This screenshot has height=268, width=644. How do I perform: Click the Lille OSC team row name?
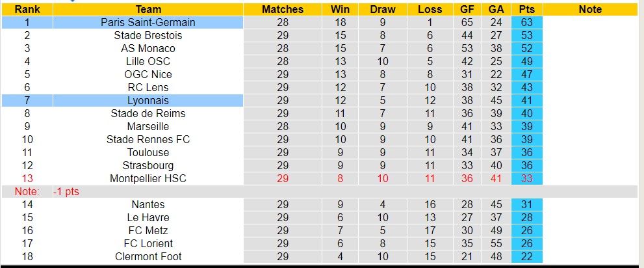(148, 61)
